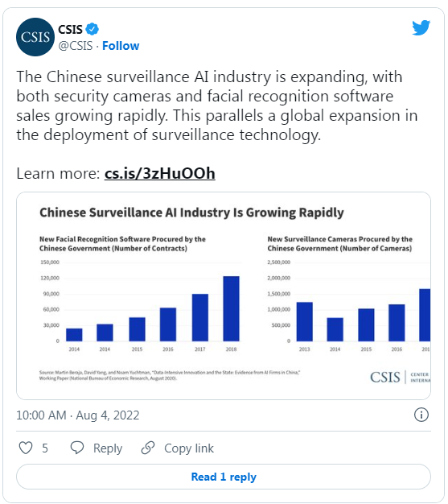448x504 pixels.
Task: Click the chart title text
Action: (x=191, y=213)
